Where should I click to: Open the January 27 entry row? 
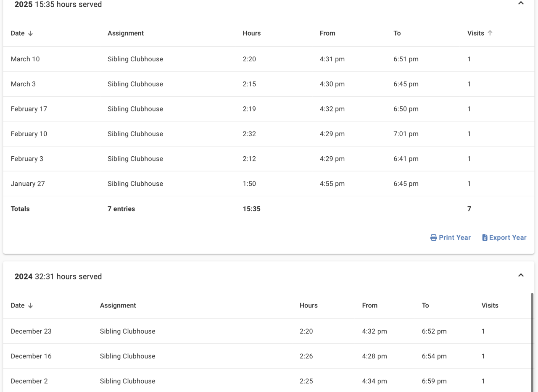tap(28, 184)
